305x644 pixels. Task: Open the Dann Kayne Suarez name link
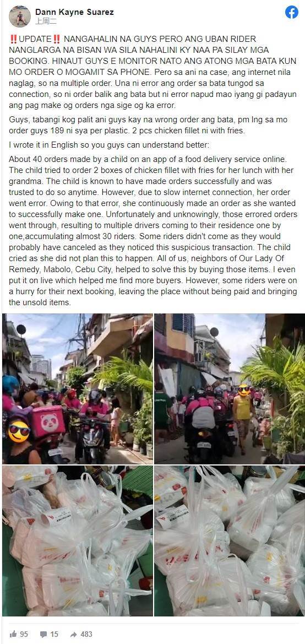pyautogui.click(x=74, y=12)
